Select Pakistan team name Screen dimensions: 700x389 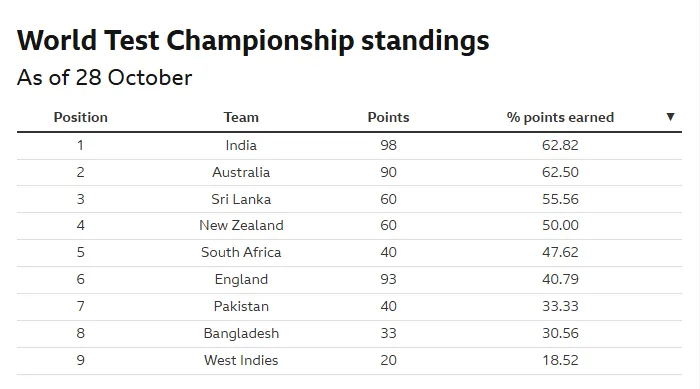tap(241, 306)
